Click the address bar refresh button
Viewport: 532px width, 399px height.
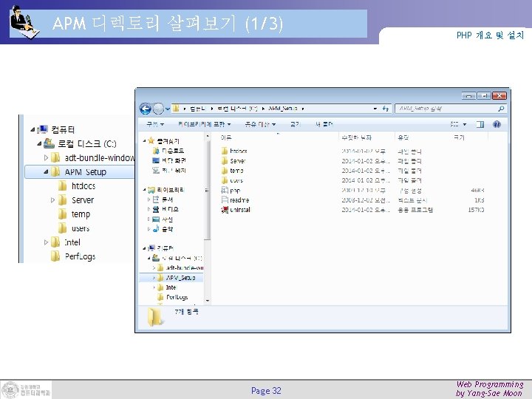(x=386, y=109)
